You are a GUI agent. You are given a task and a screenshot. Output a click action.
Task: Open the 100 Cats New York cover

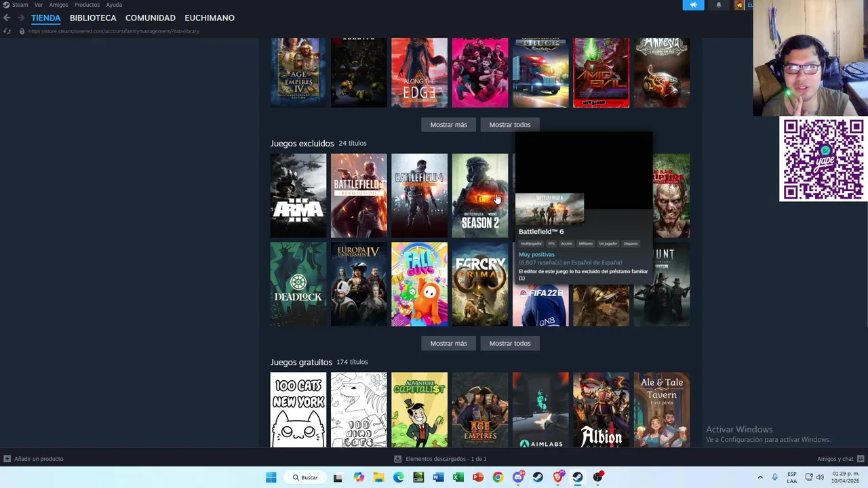(x=298, y=410)
